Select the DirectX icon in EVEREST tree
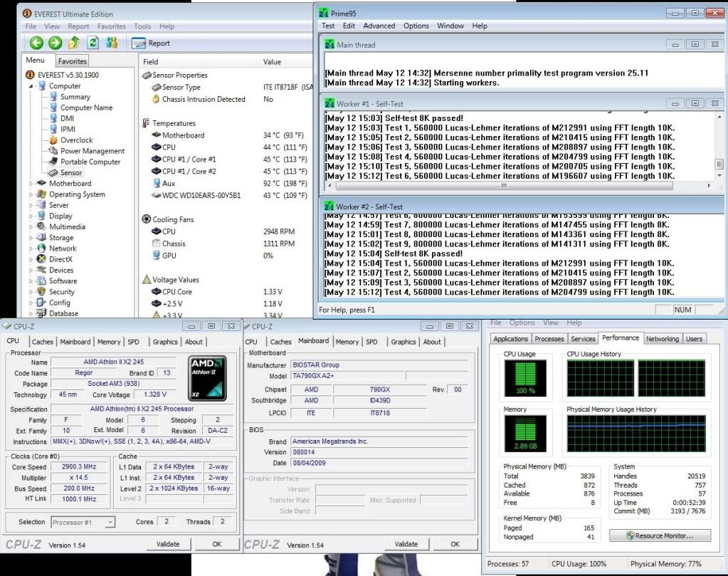The width and height of the screenshot is (728, 576). coord(42,259)
